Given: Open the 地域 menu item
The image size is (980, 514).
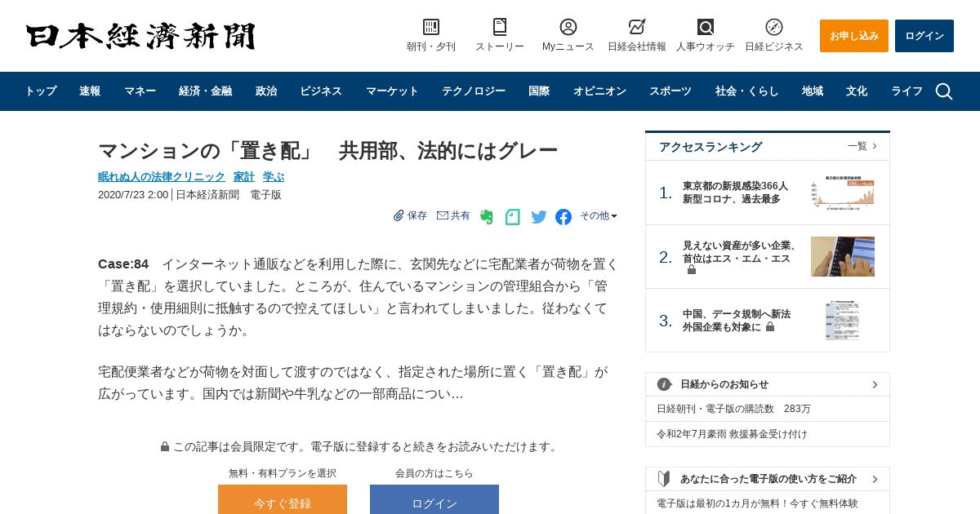Looking at the screenshot, I should click(813, 91).
